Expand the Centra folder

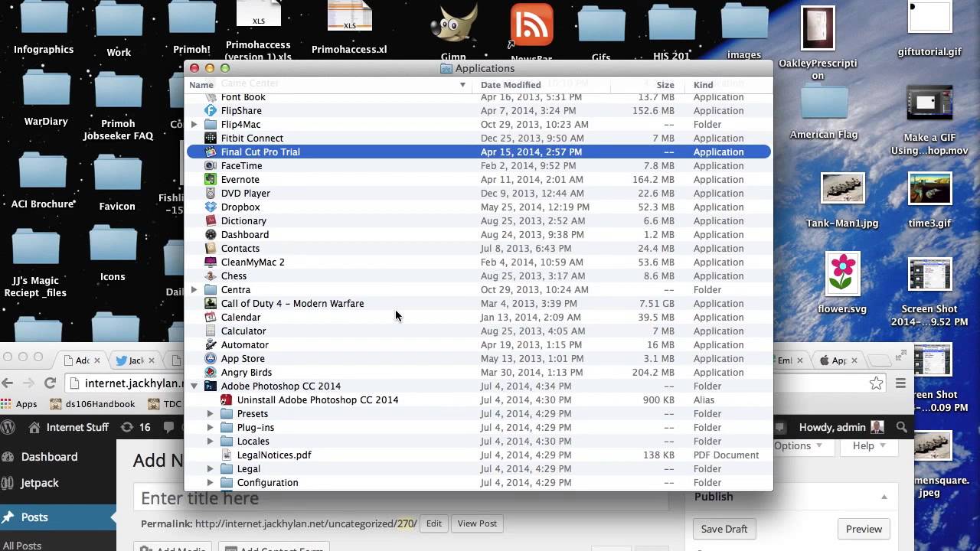tap(194, 289)
